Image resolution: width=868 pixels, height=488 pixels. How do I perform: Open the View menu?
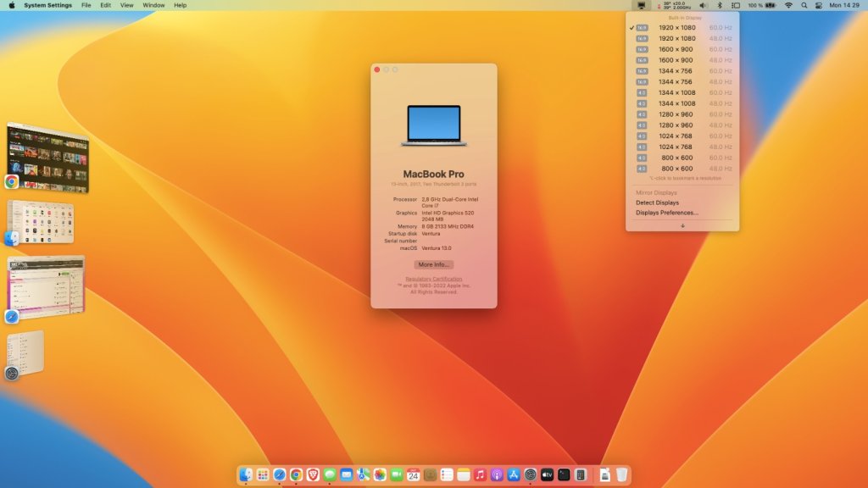[x=127, y=6]
